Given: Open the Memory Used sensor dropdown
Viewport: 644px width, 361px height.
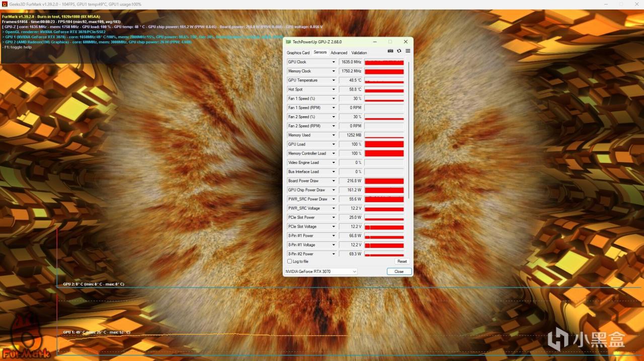Looking at the screenshot, I should (333, 135).
